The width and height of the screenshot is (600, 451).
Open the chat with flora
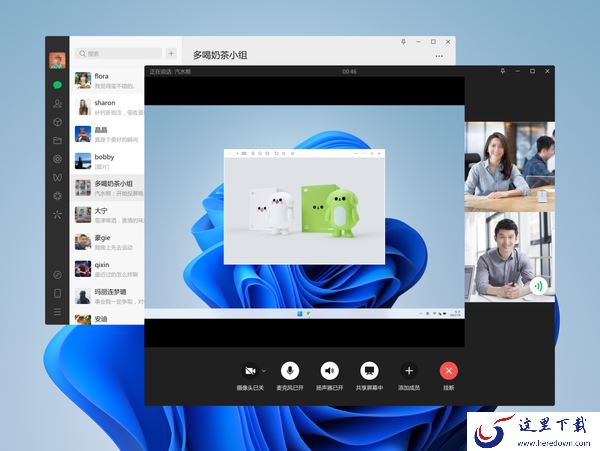click(x=109, y=81)
